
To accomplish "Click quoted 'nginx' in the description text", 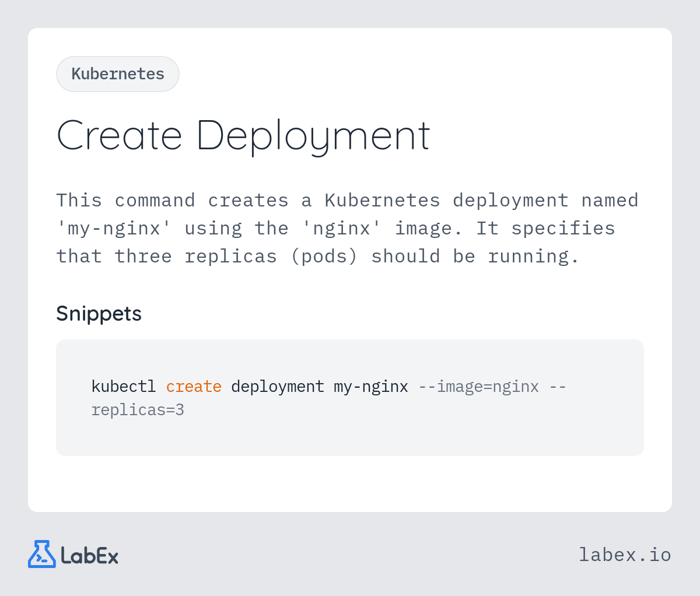I will tap(342, 228).
